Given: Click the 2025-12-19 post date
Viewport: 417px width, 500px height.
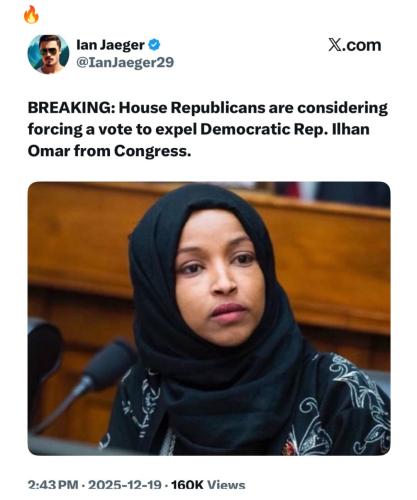Looking at the screenshot, I should (125, 485).
